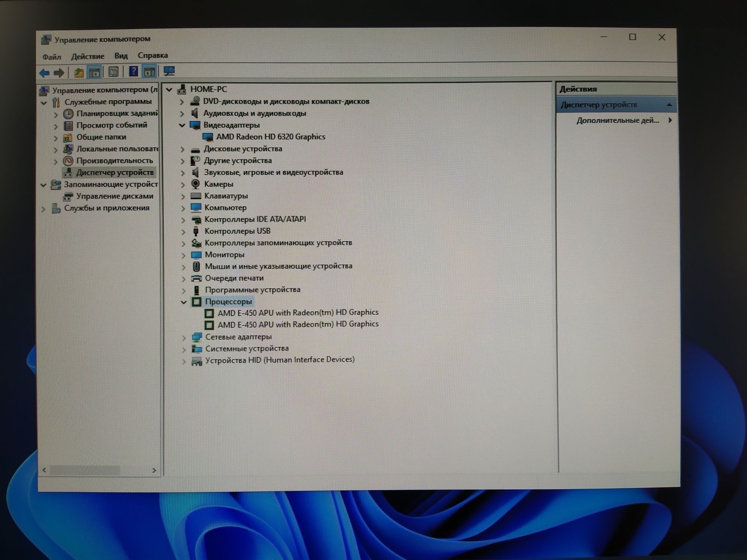Click the left pane scrollbar right arrow
Viewport: 747px width, 560px height.
tap(154, 470)
